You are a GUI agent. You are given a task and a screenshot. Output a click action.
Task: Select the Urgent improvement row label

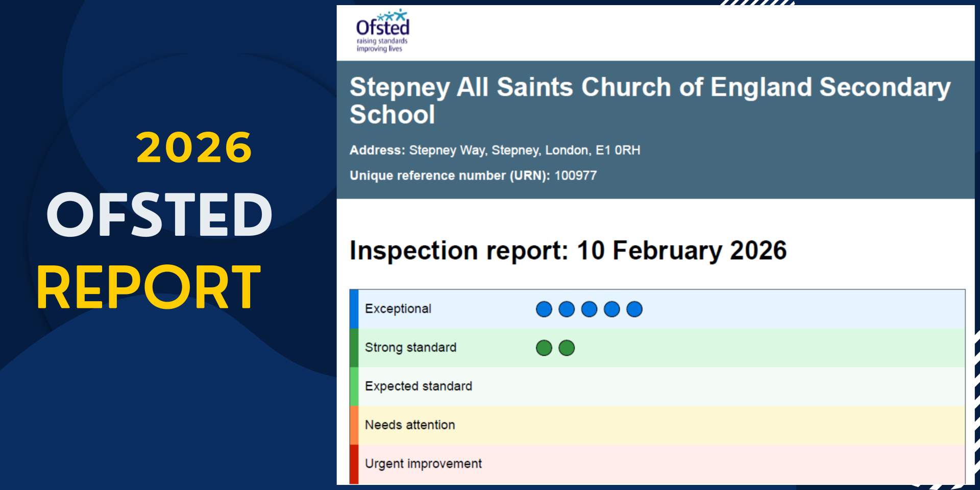click(423, 464)
